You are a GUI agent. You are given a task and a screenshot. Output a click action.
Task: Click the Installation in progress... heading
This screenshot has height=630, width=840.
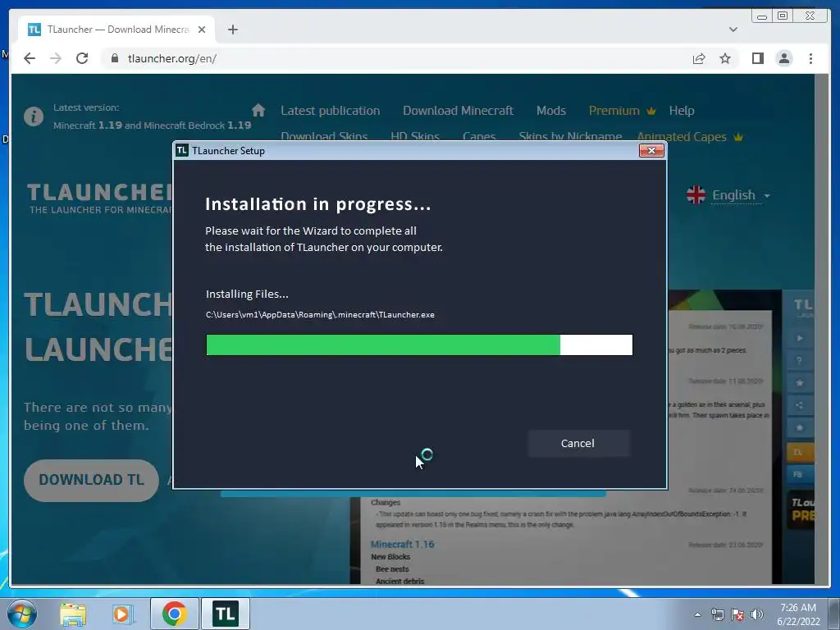pyautogui.click(x=317, y=204)
